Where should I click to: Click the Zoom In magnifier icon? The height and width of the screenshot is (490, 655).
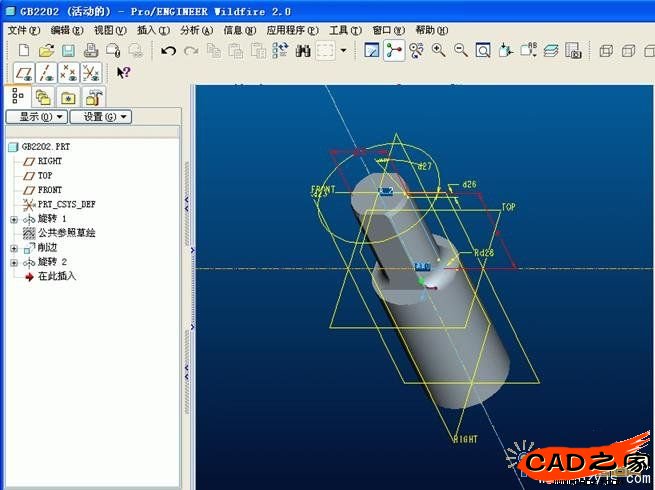pos(438,50)
